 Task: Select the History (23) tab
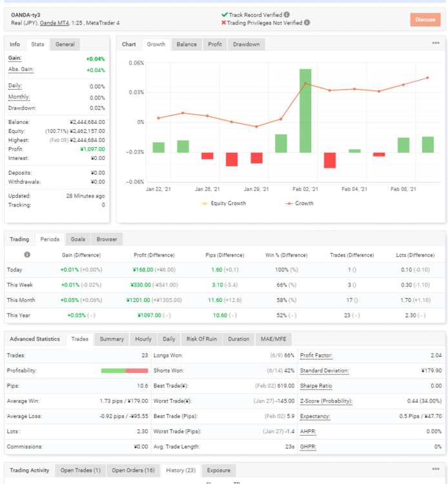click(x=181, y=470)
